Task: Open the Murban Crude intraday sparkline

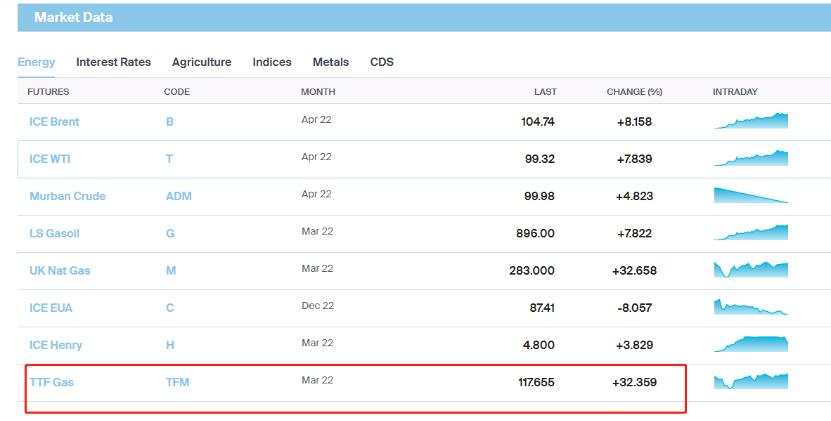Action: [x=750, y=195]
